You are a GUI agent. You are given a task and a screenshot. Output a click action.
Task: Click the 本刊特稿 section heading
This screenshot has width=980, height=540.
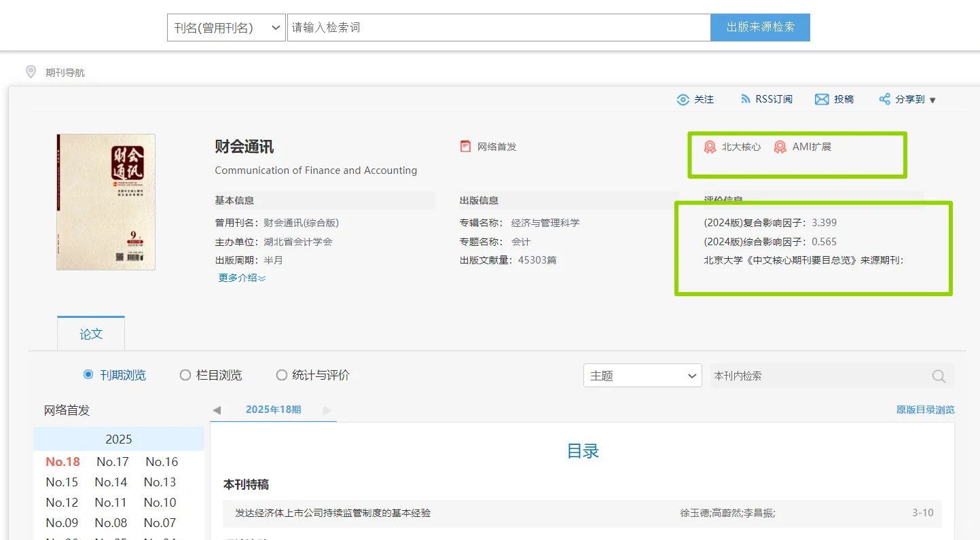coord(246,485)
